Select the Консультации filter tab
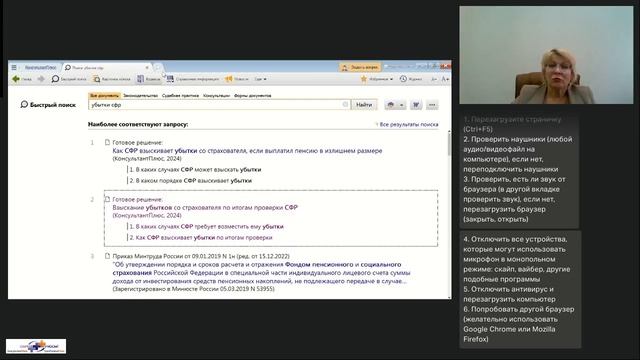Viewport: 640px width, 360px height. 216,96
